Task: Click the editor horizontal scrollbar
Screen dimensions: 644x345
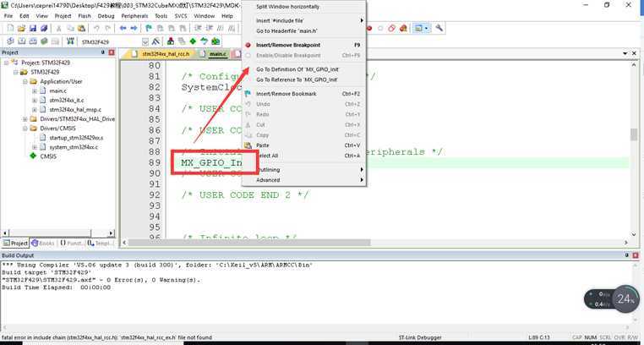Action: (x=376, y=243)
